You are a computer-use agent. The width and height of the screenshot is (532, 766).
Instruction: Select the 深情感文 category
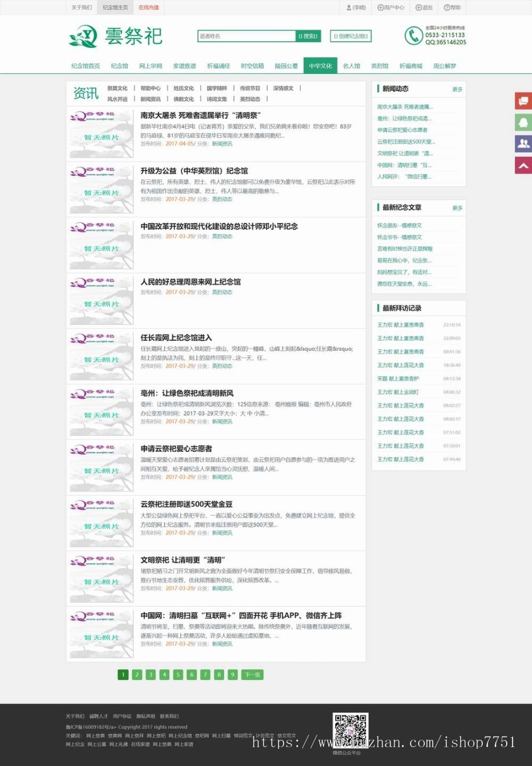tap(283, 88)
